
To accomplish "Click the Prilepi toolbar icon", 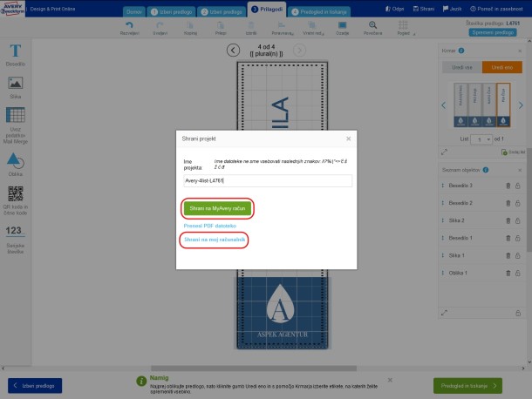I will click(x=221, y=28).
